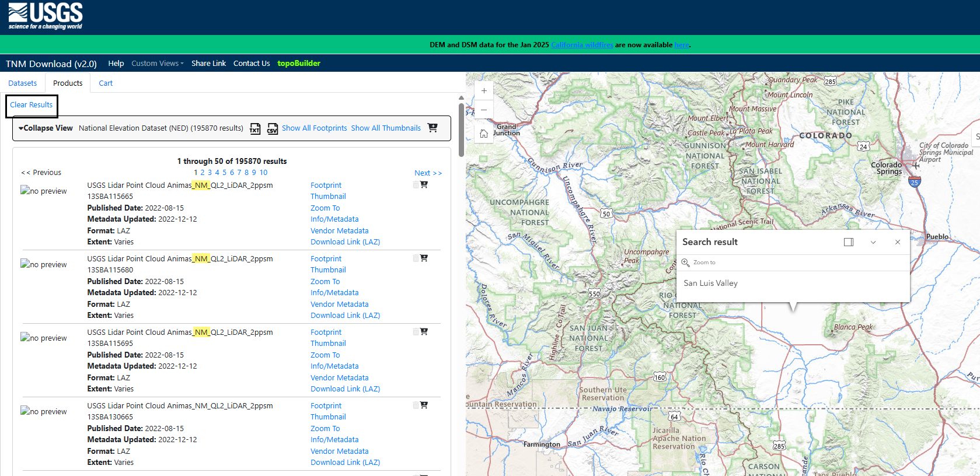The width and height of the screenshot is (980, 476).
Task: Switch to the Datasets tab
Action: [x=23, y=83]
